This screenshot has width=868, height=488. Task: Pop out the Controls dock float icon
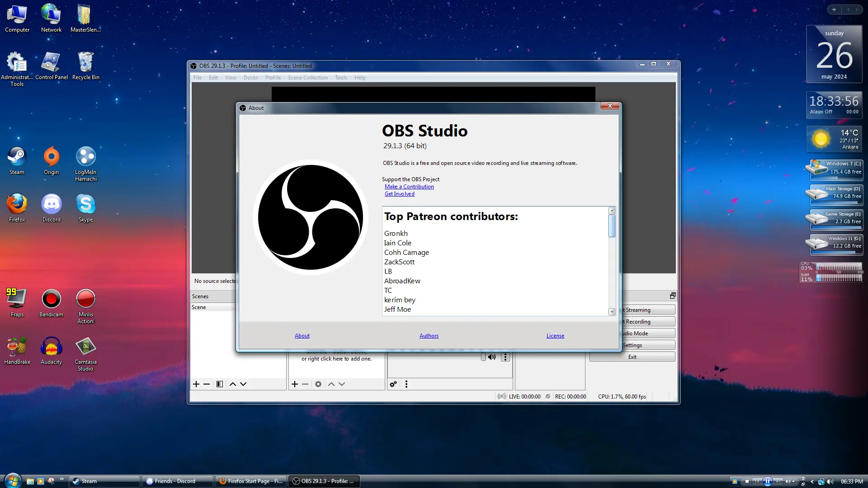(x=673, y=296)
